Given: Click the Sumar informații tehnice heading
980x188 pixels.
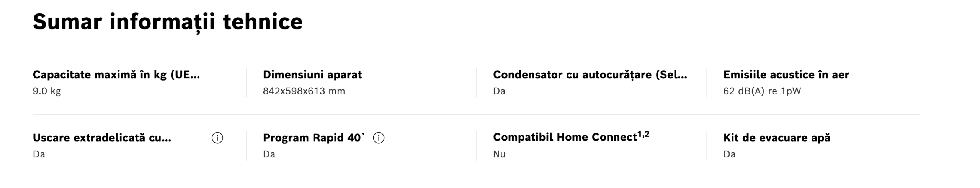Looking at the screenshot, I should pyautogui.click(x=167, y=22).
